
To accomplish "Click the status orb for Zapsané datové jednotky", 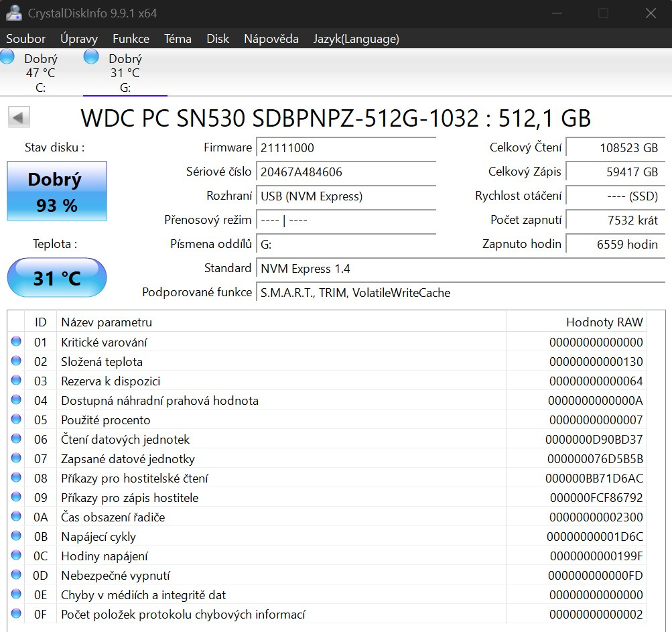I will click(x=16, y=458).
